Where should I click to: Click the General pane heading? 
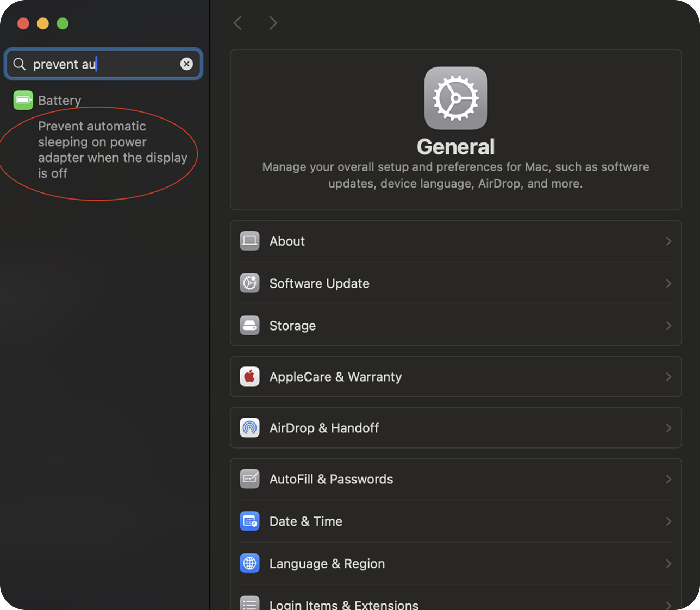pyautogui.click(x=456, y=147)
